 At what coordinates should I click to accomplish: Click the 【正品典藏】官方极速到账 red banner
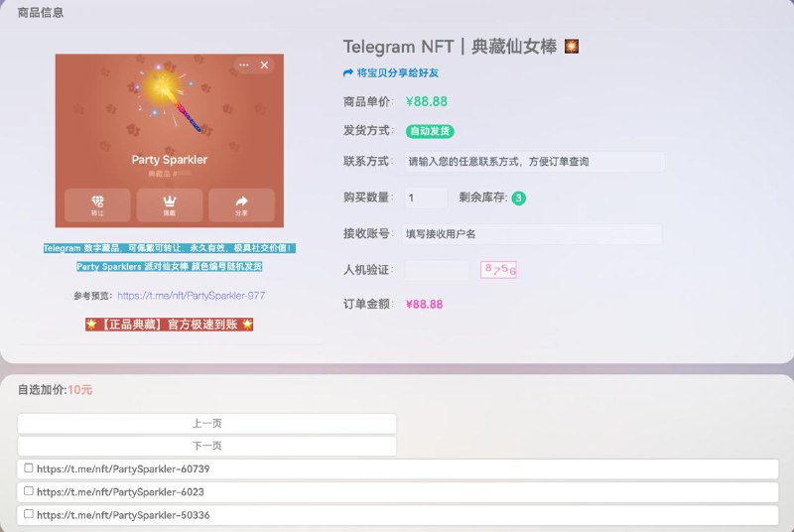pyautogui.click(x=169, y=325)
